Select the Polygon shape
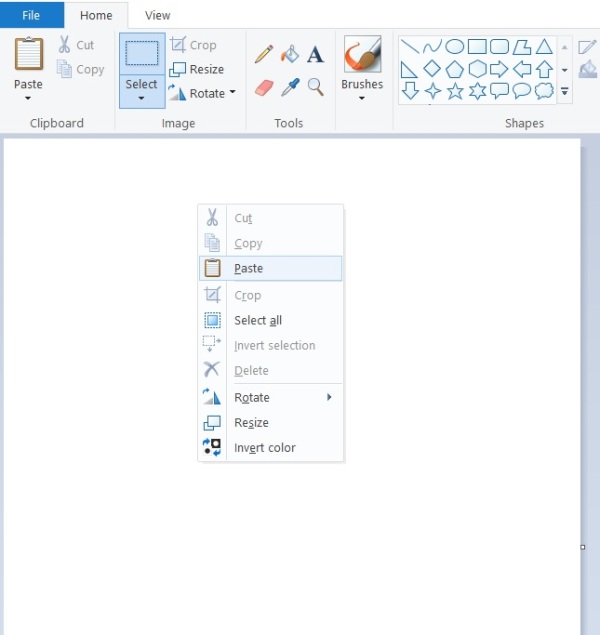 (x=522, y=47)
